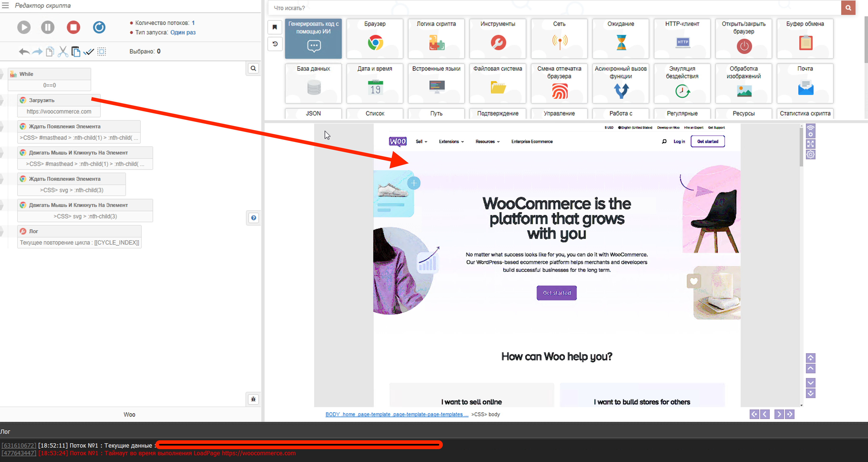Screen dimensions: 868x462
Task: Click the scissors cut icon
Action: pyautogui.click(x=63, y=51)
